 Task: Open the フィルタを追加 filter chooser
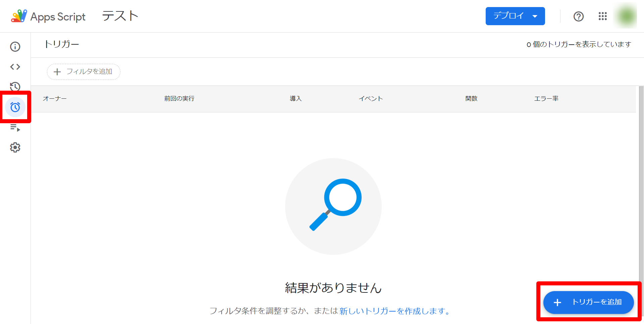pos(83,72)
